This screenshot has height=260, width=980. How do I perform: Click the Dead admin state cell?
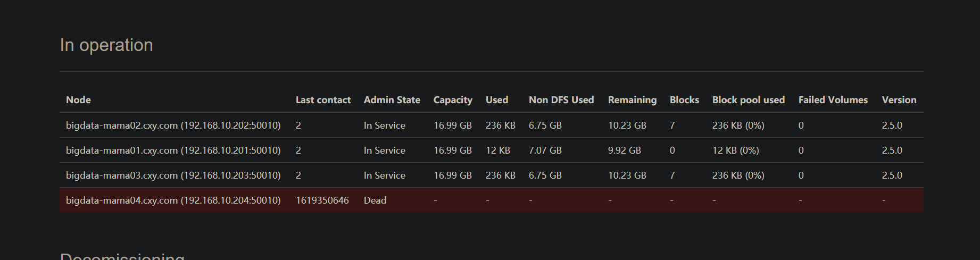(x=375, y=200)
